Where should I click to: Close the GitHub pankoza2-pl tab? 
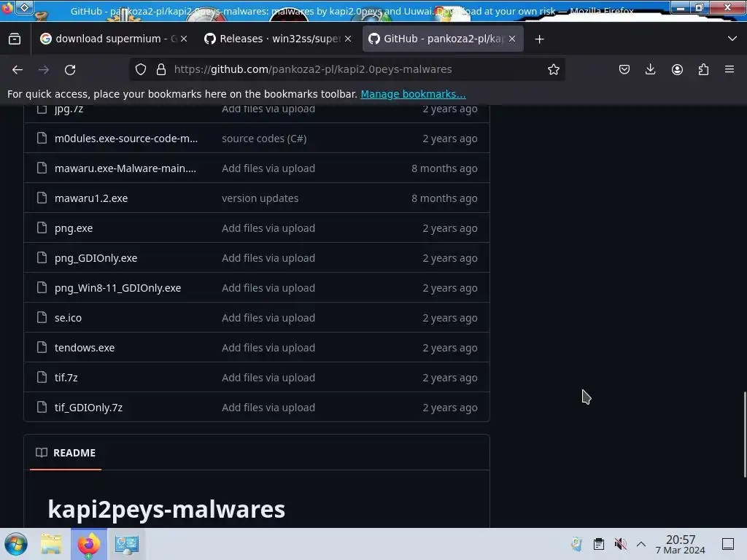coord(512,39)
